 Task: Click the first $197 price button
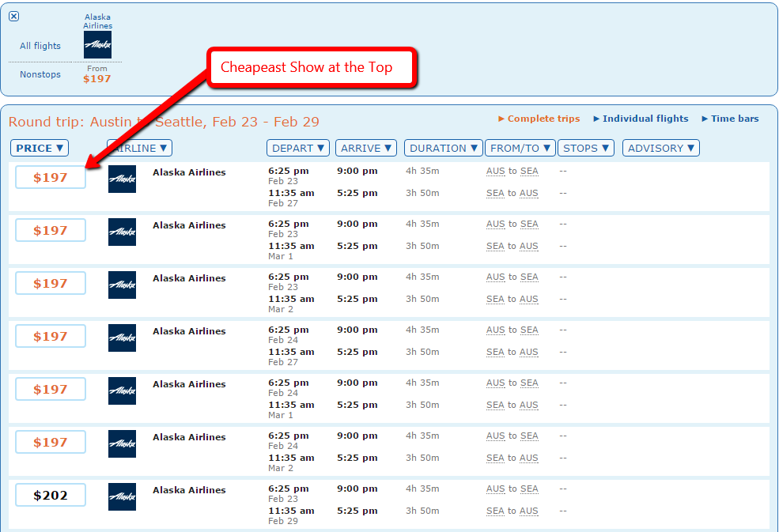coord(51,178)
